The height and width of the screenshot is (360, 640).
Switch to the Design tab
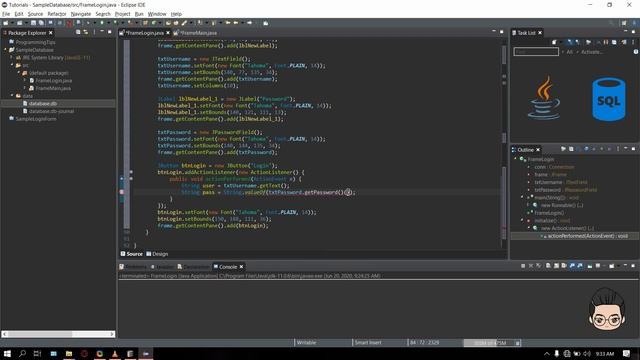157,254
